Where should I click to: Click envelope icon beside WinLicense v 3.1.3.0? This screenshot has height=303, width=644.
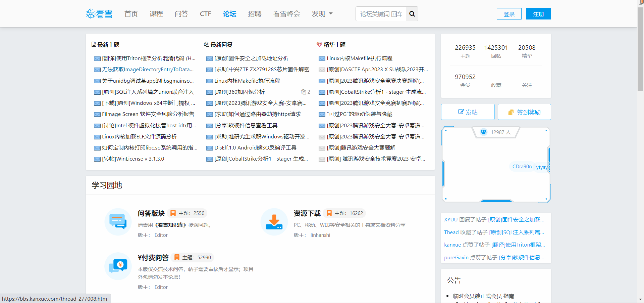tap(97, 159)
